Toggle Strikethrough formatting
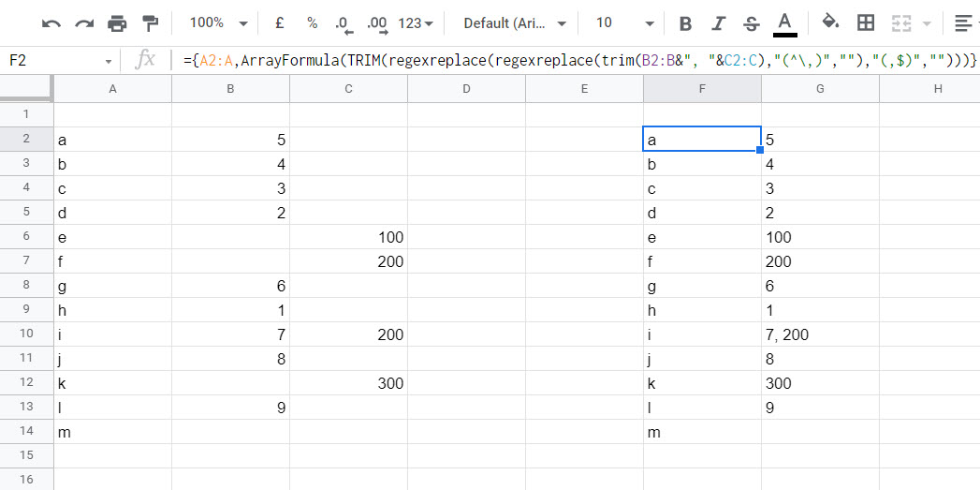This screenshot has width=980, height=490. click(751, 23)
